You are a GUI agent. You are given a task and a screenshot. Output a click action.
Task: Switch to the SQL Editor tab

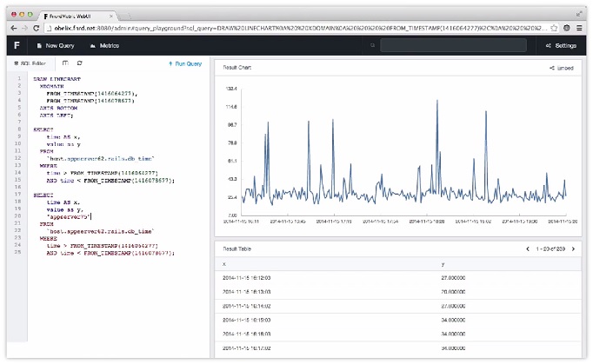click(31, 63)
